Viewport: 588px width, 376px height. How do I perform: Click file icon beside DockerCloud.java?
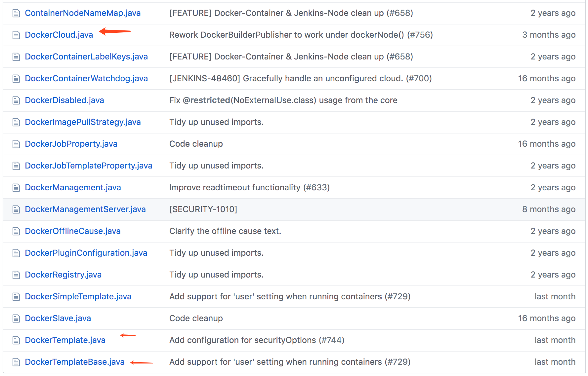tap(16, 35)
